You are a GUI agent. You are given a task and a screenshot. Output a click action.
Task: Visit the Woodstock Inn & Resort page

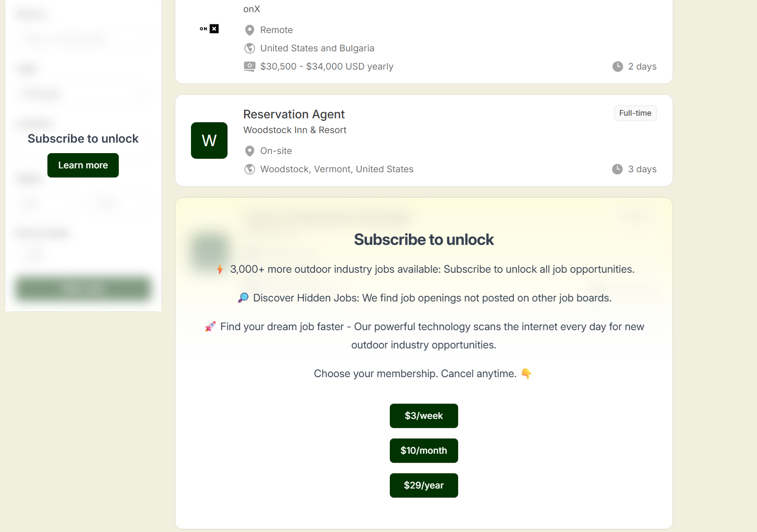[295, 130]
